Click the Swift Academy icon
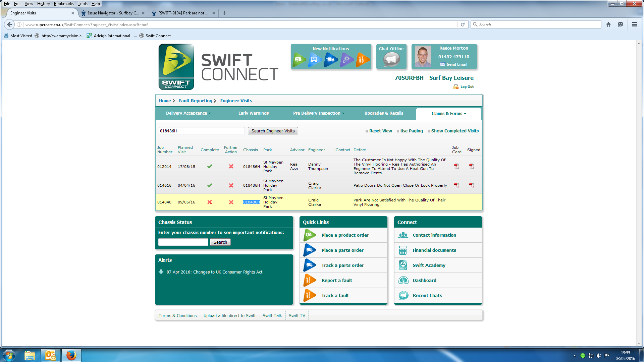This screenshot has width=644, height=362. [403, 265]
